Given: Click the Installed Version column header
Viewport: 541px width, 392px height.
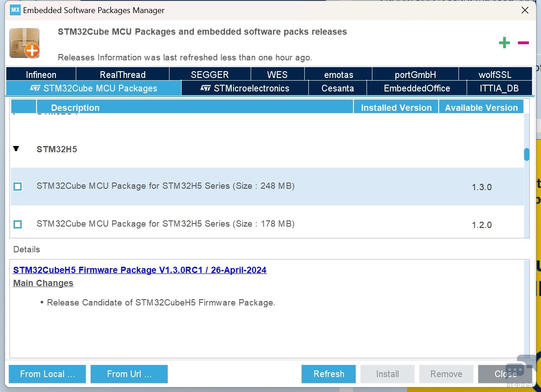Looking at the screenshot, I should [396, 107].
